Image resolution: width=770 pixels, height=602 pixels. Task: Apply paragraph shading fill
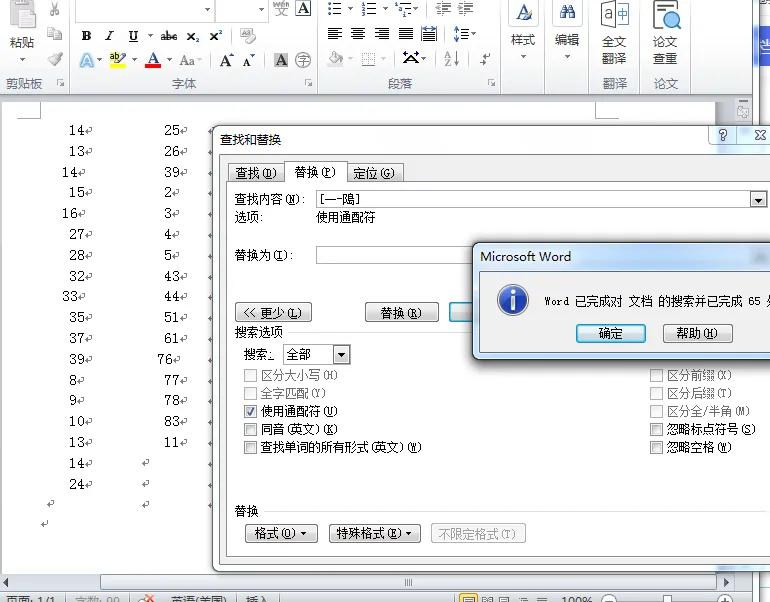pos(336,59)
